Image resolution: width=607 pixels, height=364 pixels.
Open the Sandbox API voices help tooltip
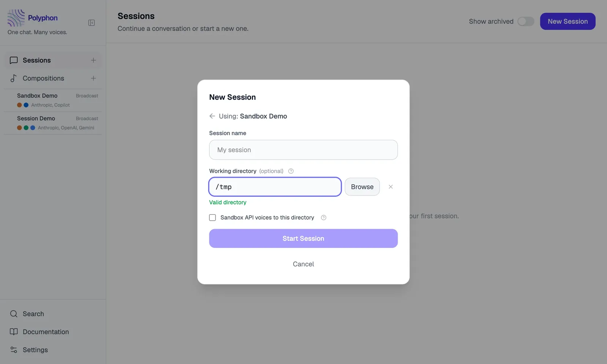[323, 217]
